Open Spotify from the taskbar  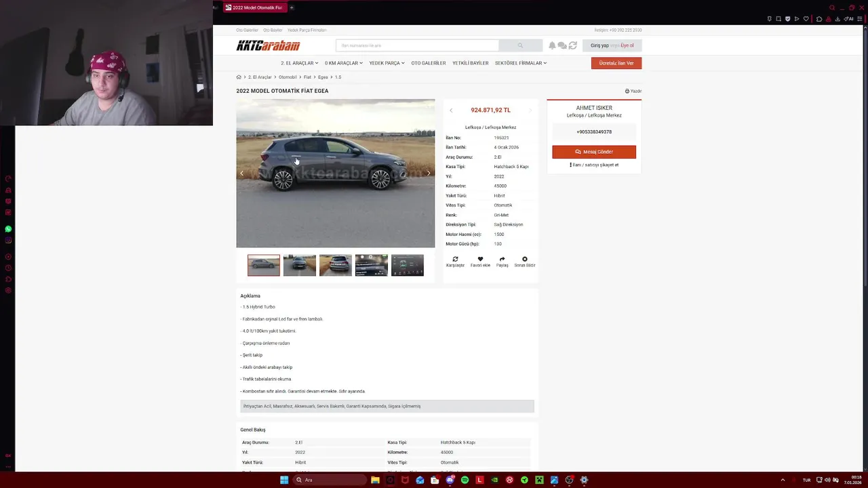[x=465, y=480]
